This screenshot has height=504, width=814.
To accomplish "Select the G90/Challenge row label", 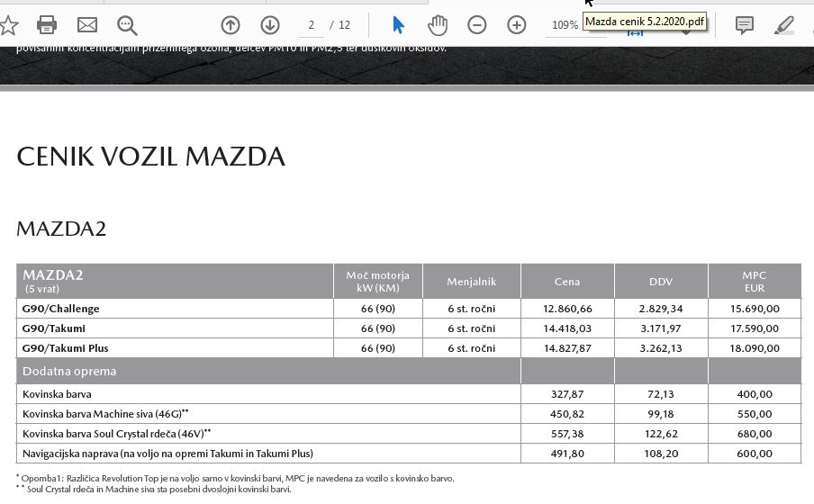I will pos(60,309).
